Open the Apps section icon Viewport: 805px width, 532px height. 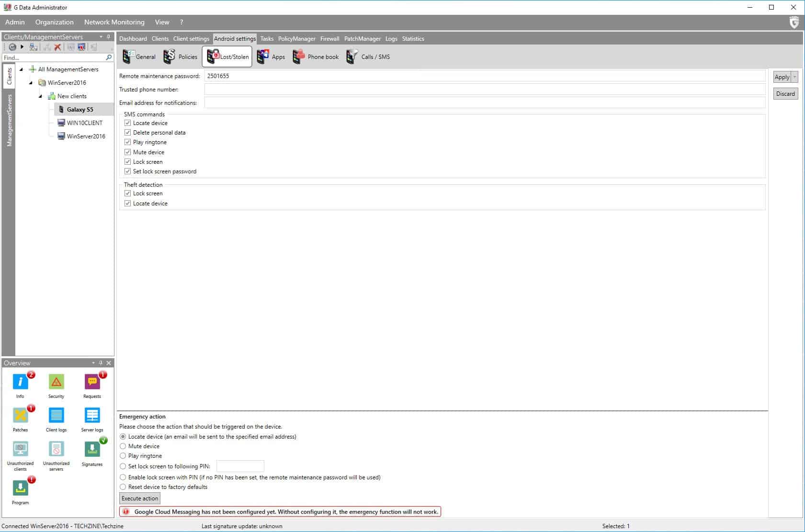(263, 57)
